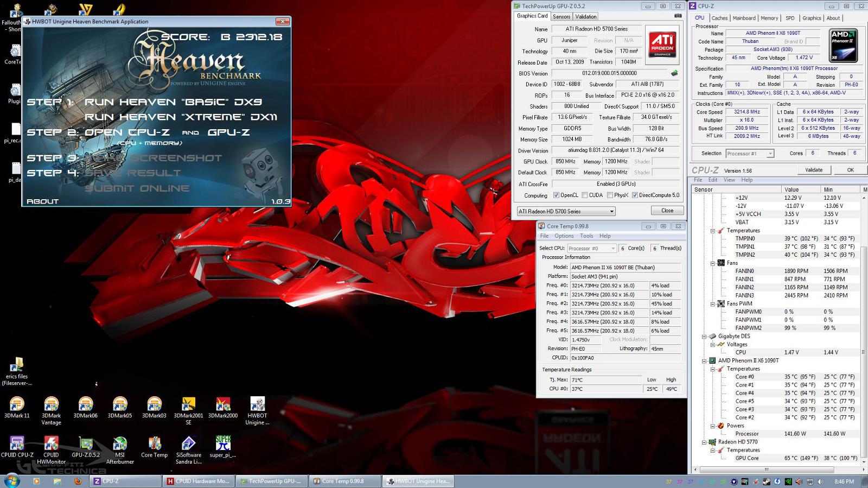Open the SiSoftware Sandra desktop shortcut
The height and width of the screenshot is (488, 868).
(x=188, y=450)
